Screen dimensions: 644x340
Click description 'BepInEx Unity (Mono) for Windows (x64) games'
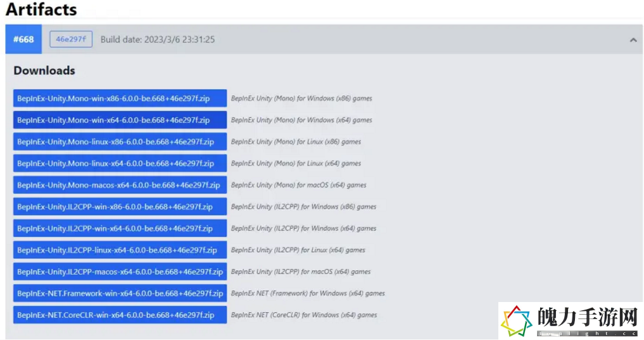(301, 120)
